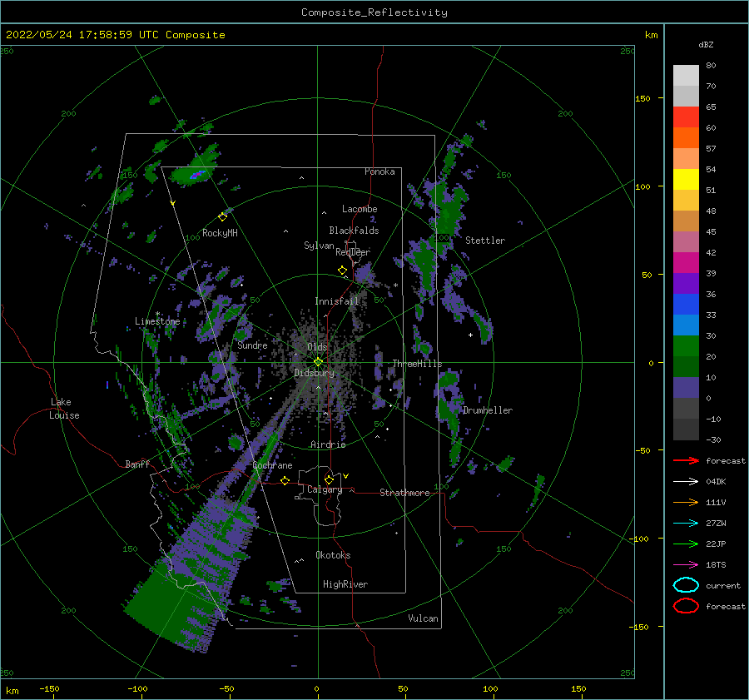This screenshot has width=749, height=700.
Task: Click the Sundre town label
Action: coord(252,345)
